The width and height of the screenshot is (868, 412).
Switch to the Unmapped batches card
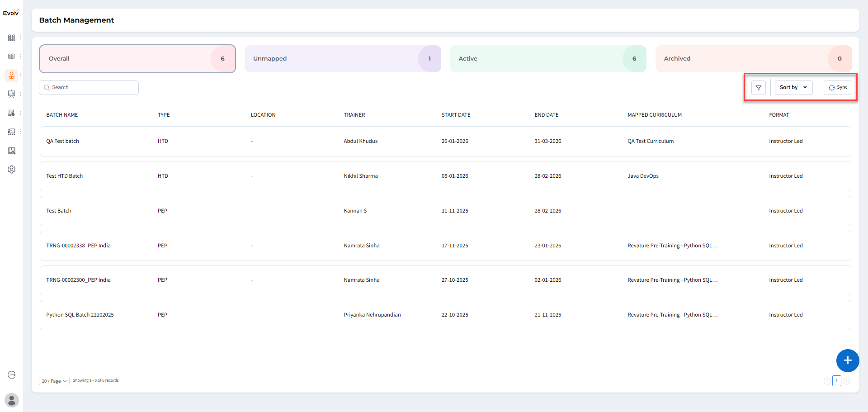[x=343, y=59]
